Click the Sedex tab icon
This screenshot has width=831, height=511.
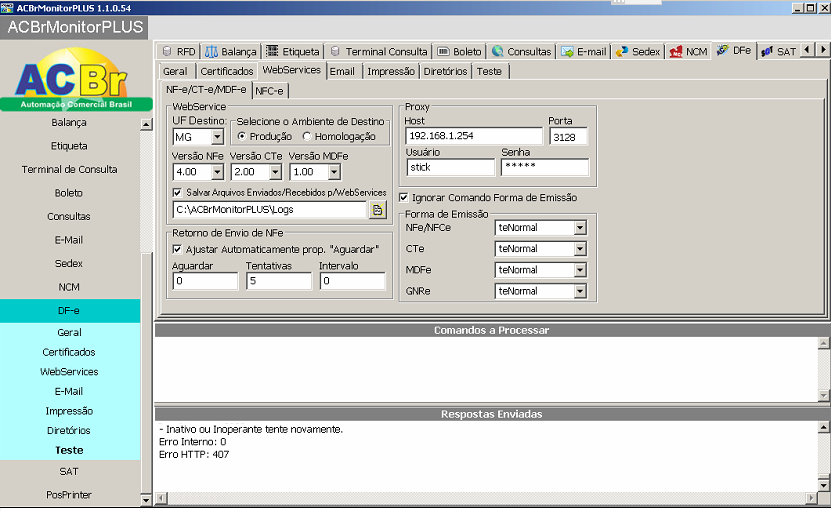coord(622,51)
